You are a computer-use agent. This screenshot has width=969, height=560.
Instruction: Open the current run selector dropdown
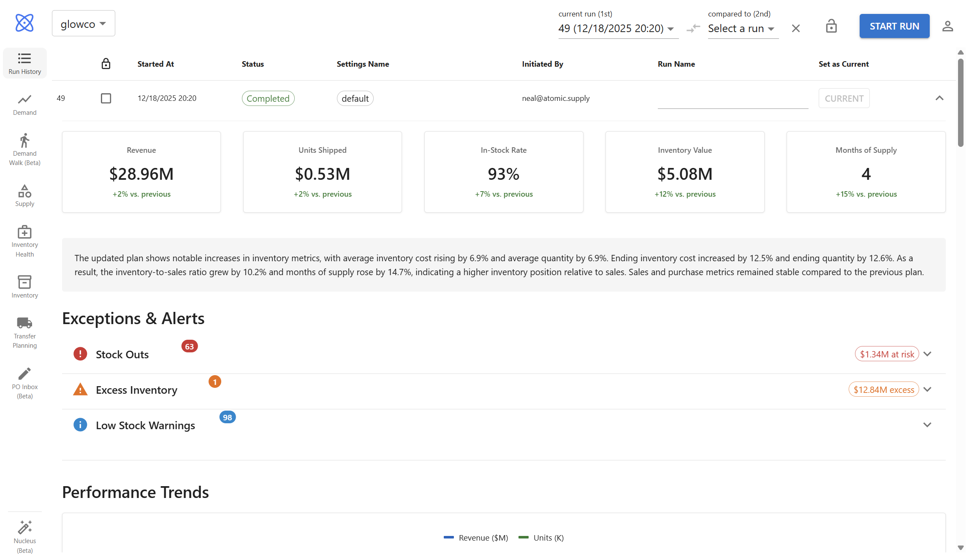pos(618,28)
